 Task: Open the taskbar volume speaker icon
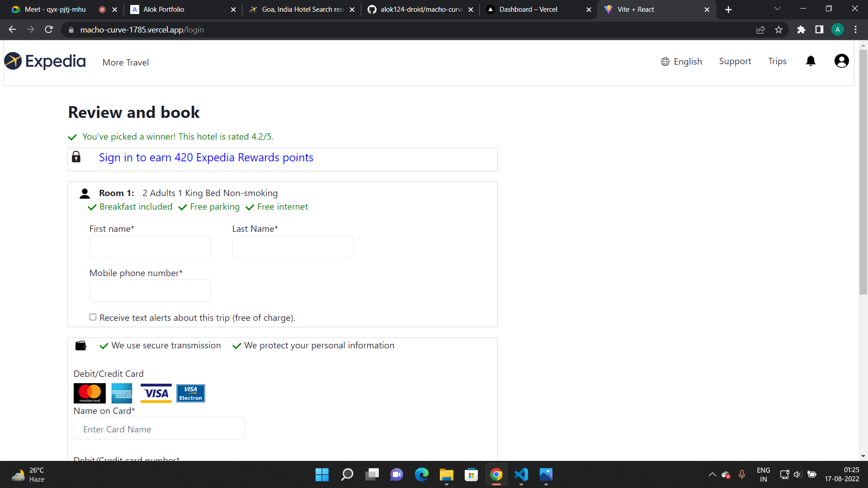tap(797, 474)
